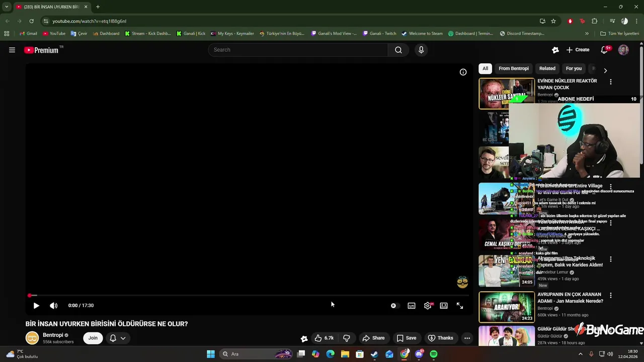Viewport: 644px width, 362px height.
Task: Open Chrome apps grid icon
Action: click(7, 34)
